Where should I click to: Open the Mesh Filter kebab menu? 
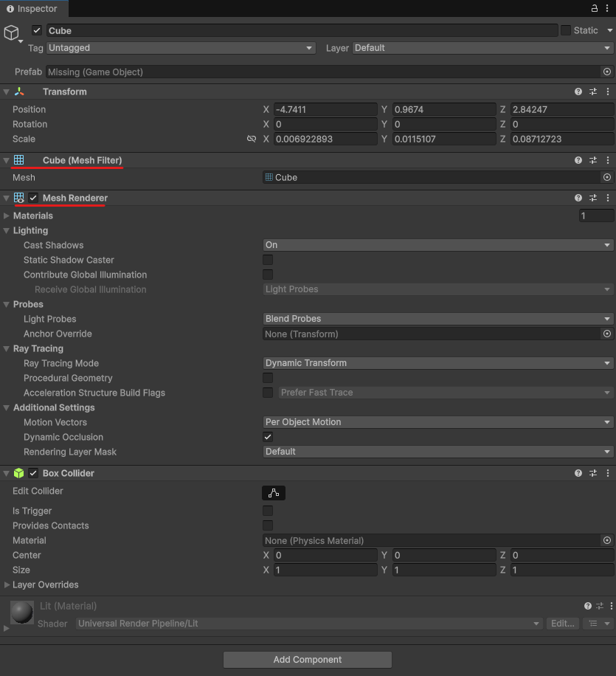[608, 160]
